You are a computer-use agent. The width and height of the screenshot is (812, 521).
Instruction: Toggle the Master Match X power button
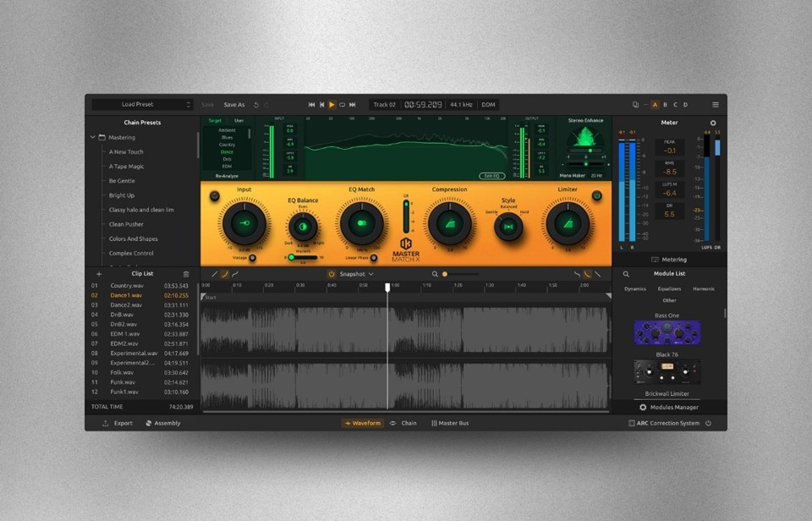[x=596, y=195]
